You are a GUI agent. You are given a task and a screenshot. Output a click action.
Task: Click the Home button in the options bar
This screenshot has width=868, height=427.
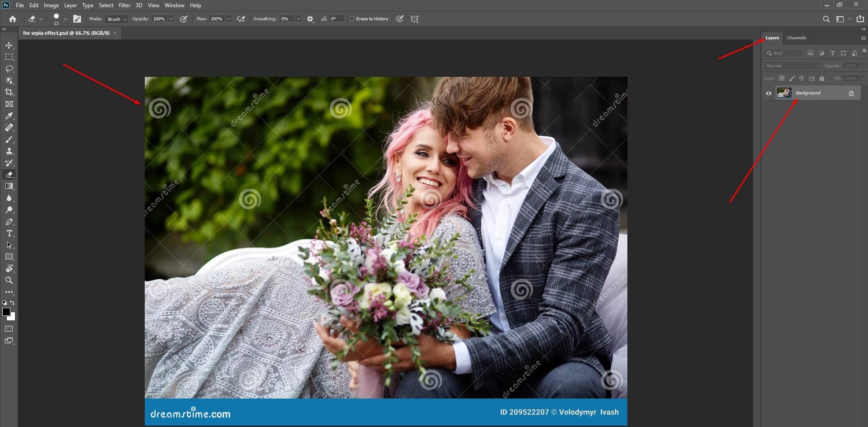(12, 19)
